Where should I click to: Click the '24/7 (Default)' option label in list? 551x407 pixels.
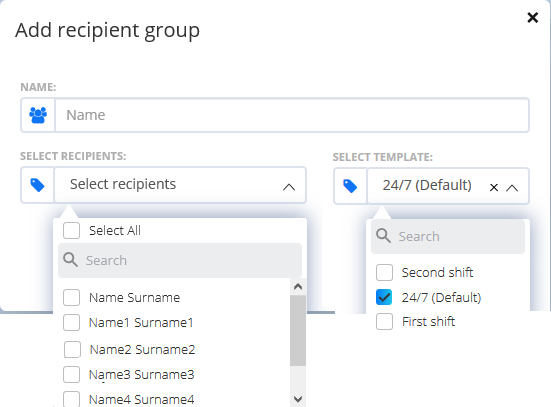[441, 297]
